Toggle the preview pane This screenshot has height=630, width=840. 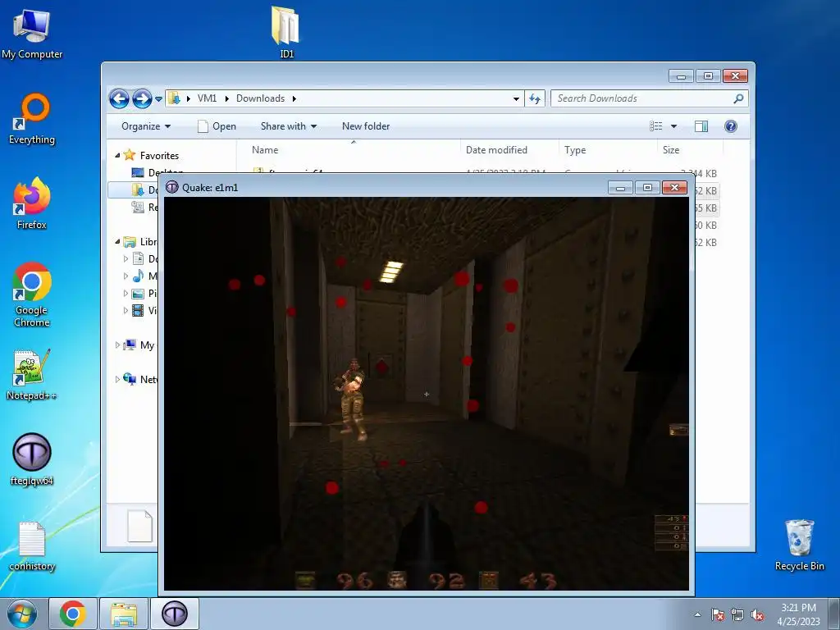pos(701,126)
